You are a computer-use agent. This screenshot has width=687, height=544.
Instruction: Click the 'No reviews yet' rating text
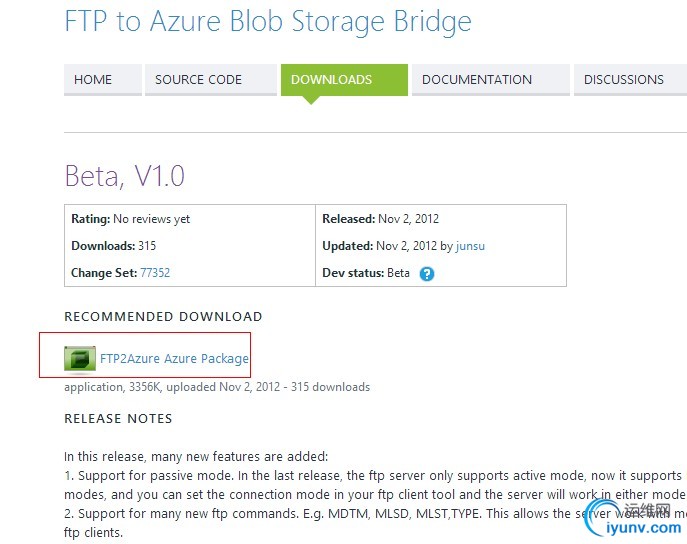(x=152, y=219)
